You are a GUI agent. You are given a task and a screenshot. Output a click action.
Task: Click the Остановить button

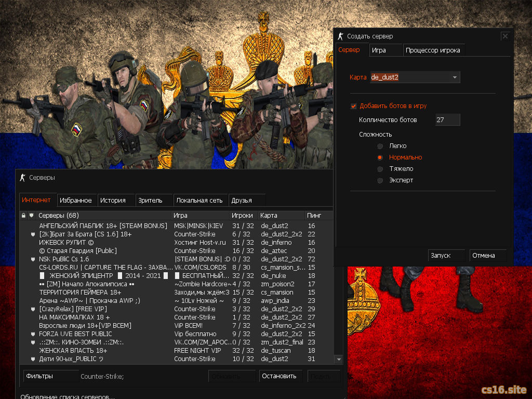281,376
